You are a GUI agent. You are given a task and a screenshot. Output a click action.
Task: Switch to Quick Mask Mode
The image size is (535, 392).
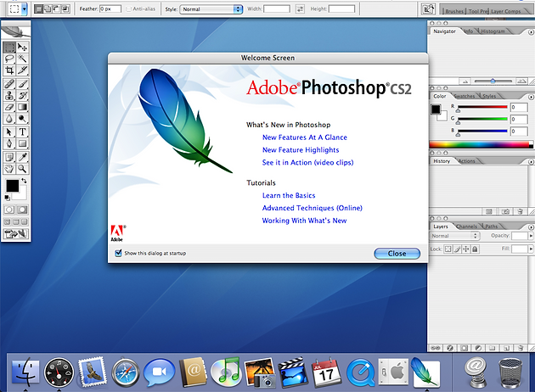point(22,210)
